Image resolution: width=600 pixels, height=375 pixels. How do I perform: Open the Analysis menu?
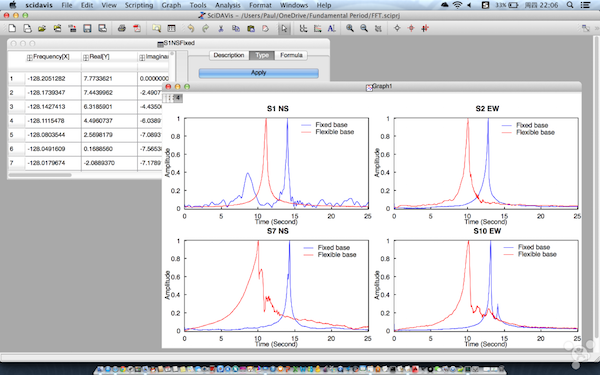coord(228,5)
